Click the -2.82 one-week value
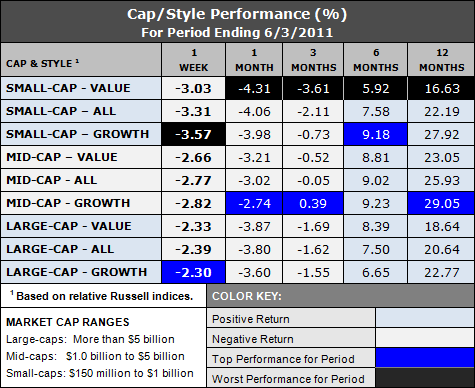475x388 pixels. (x=193, y=203)
